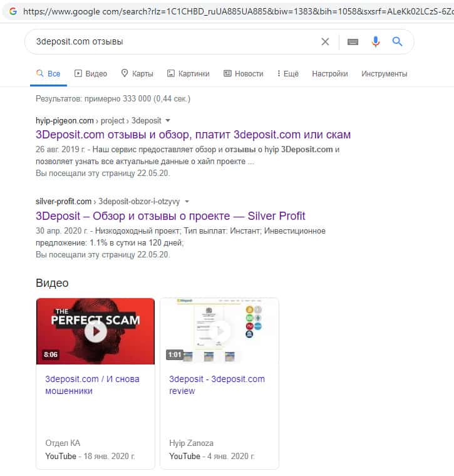This screenshot has width=454, height=476.
Task: Expand silver-profit.com result options arrow
Action: [x=187, y=201]
